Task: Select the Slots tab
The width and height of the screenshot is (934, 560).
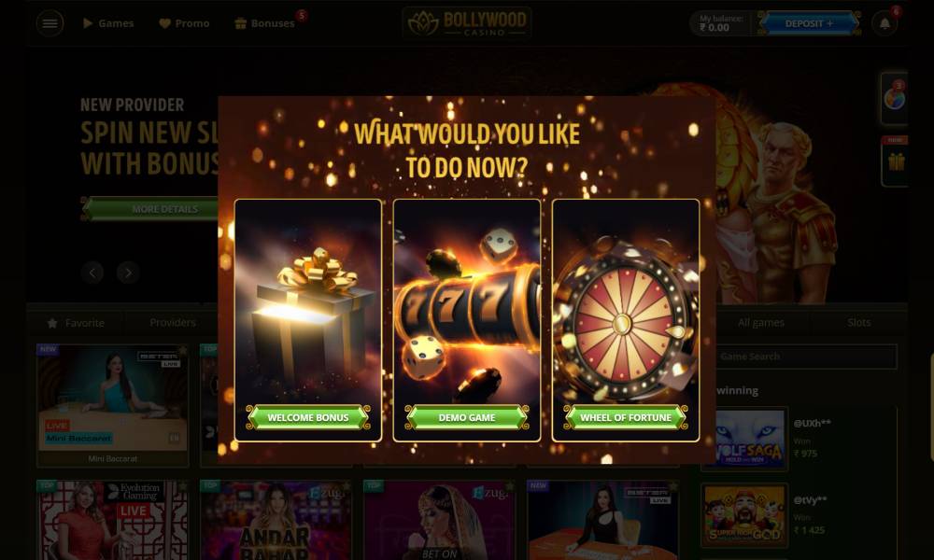Action: tap(859, 323)
